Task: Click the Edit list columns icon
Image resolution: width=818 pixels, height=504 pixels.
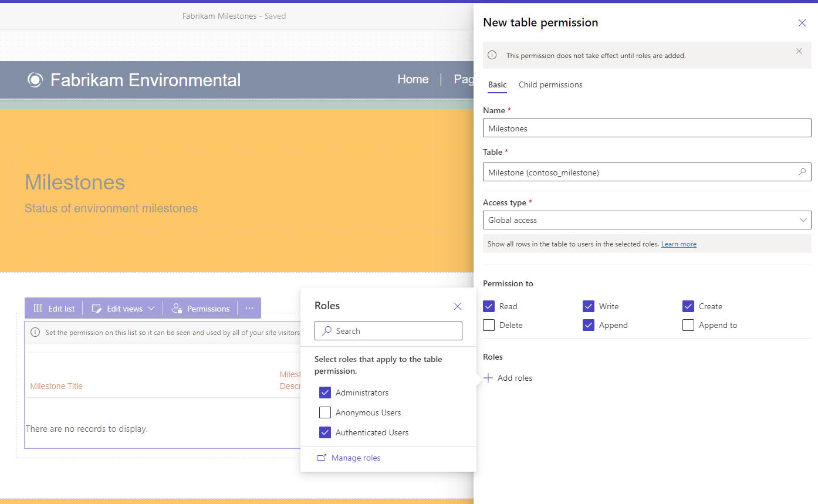Action: 38,309
